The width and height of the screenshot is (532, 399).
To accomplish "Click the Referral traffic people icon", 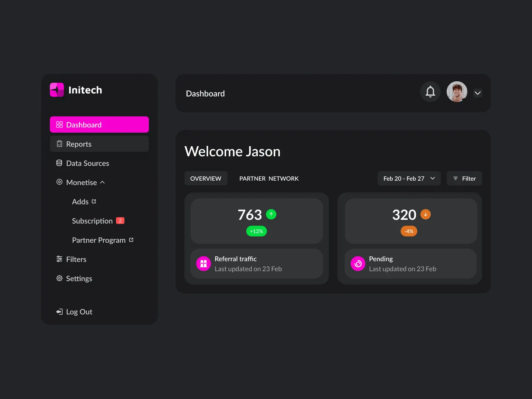I will (x=204, y=264).
